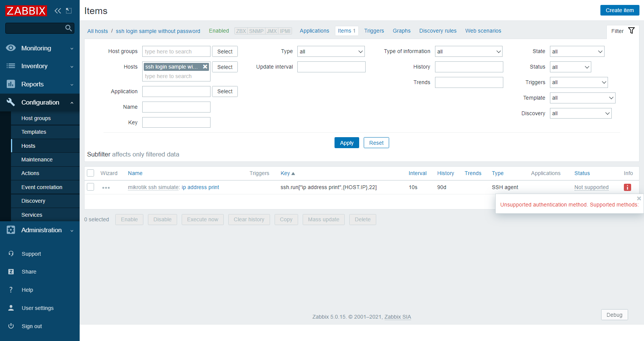Close the unsupported authentication error popup

click(639, 198)
